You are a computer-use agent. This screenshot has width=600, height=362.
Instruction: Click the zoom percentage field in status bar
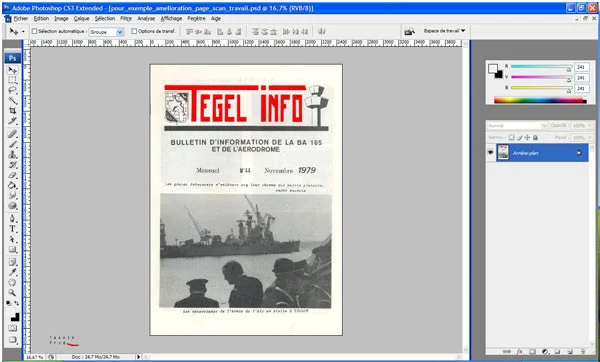34,357
